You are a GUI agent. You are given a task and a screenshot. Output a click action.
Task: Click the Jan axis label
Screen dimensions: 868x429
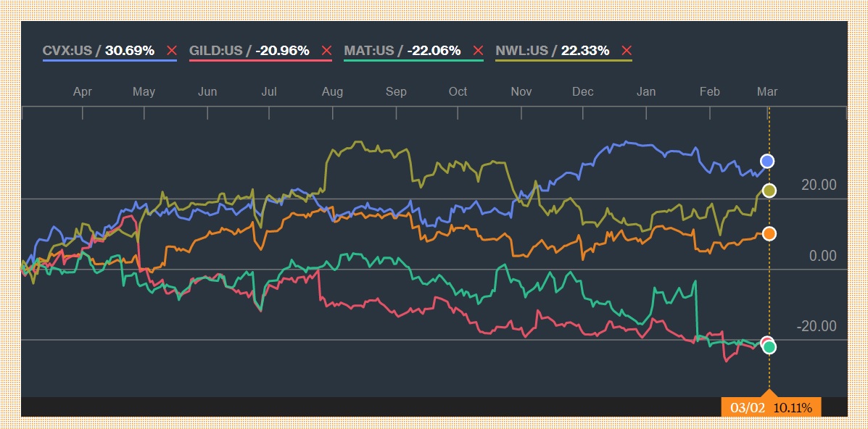click(645, 92)
